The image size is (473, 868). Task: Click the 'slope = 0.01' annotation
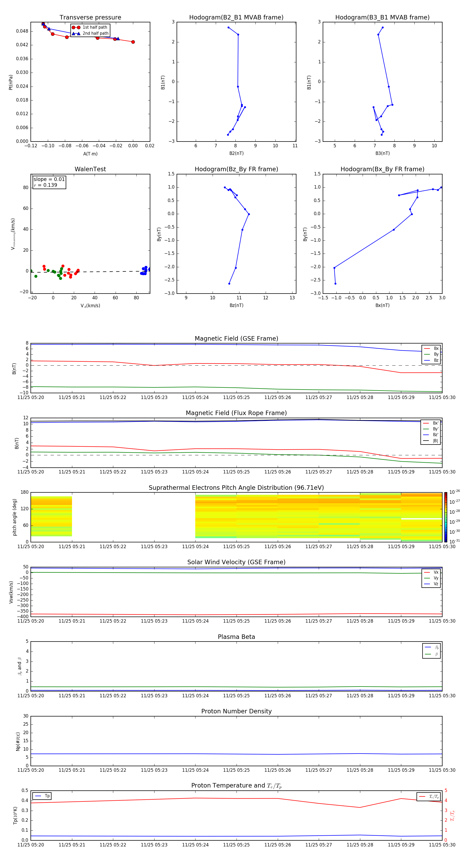point(49,179)
